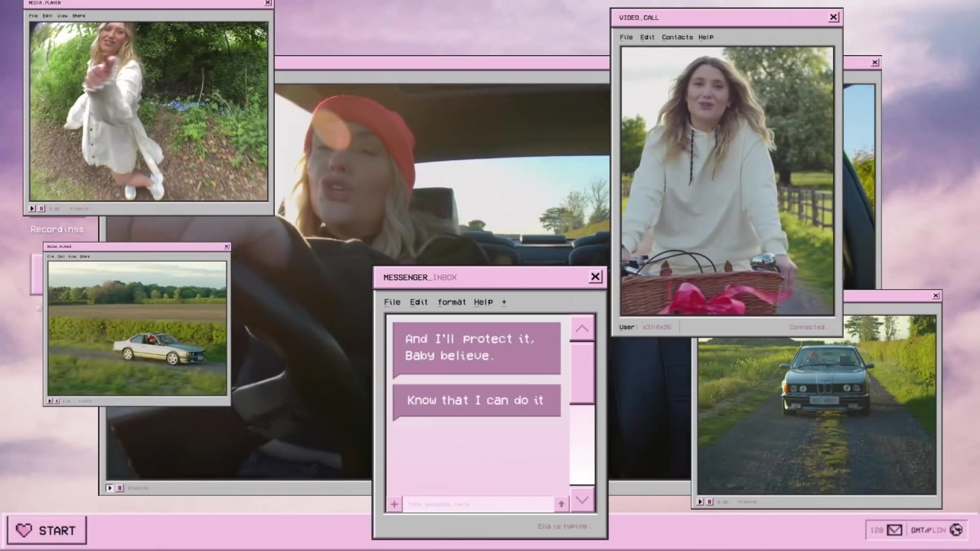Click the send arrow button in Messenger

coord(561,504)
